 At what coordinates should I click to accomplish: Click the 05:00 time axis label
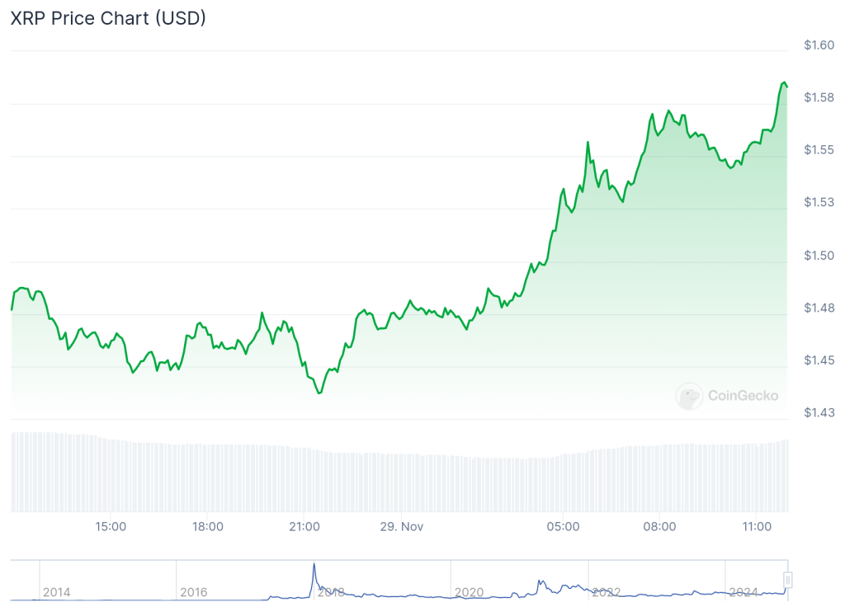pyautogui.click(x=563, y=526)
